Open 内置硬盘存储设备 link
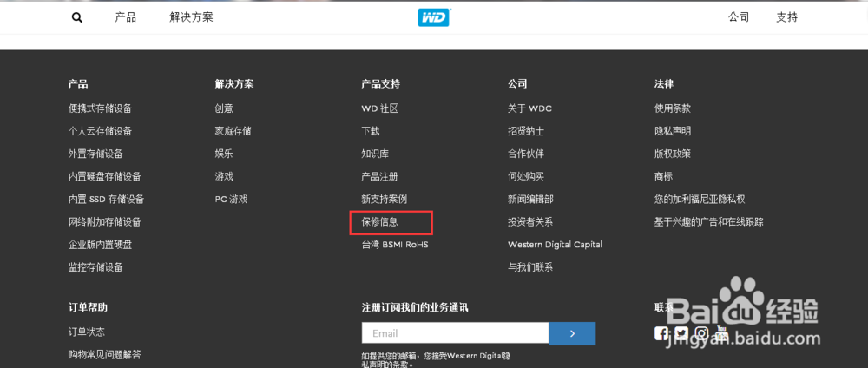 (x=105, y=176)
